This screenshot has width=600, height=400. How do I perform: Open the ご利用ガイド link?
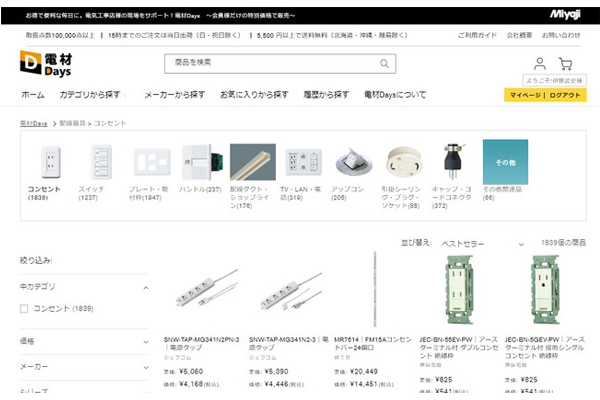[x=477, y=35]
